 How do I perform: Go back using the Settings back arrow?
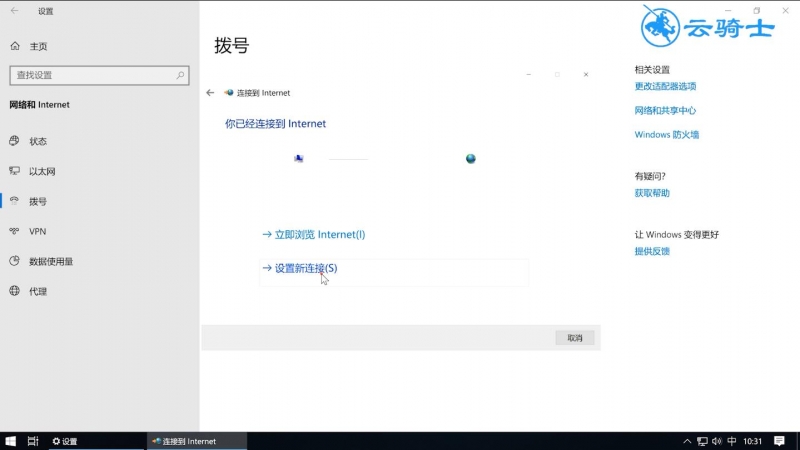(14, 11)
